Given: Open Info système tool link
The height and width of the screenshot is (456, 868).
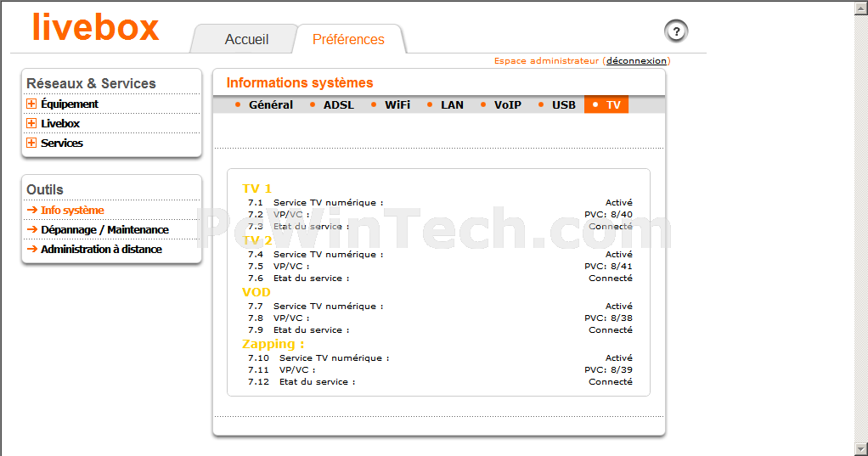Looking at the screenshot, I should [x=72, y=211].
